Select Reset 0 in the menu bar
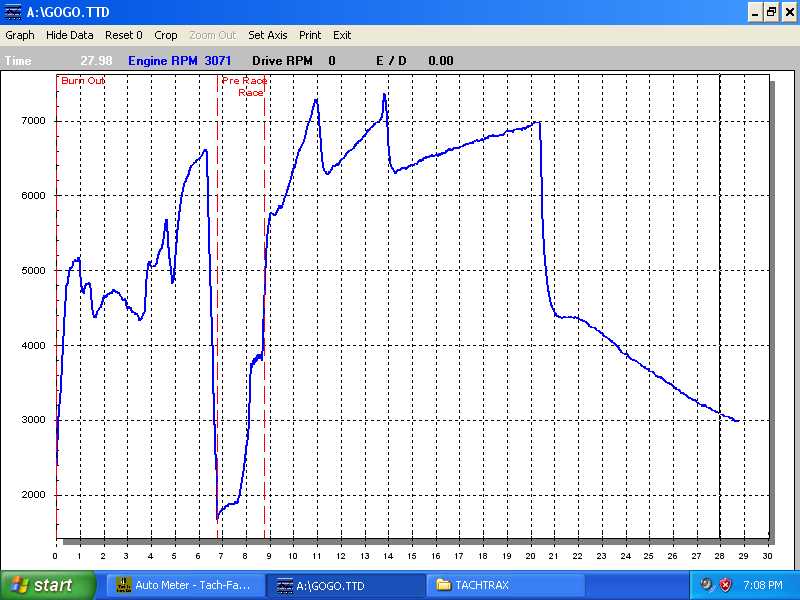Screen dimensions: 800x600 point(123,35)
